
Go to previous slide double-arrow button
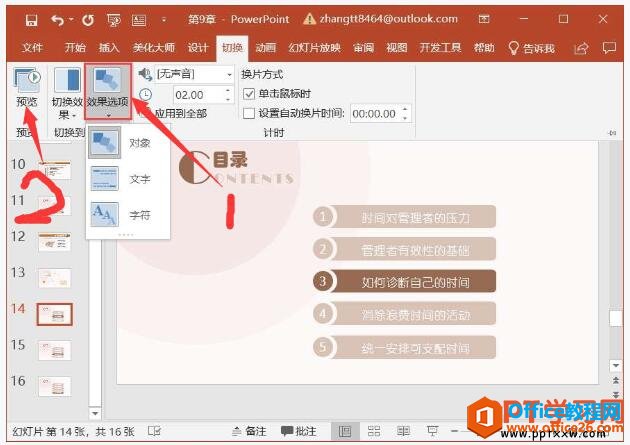tap(616, 380)
